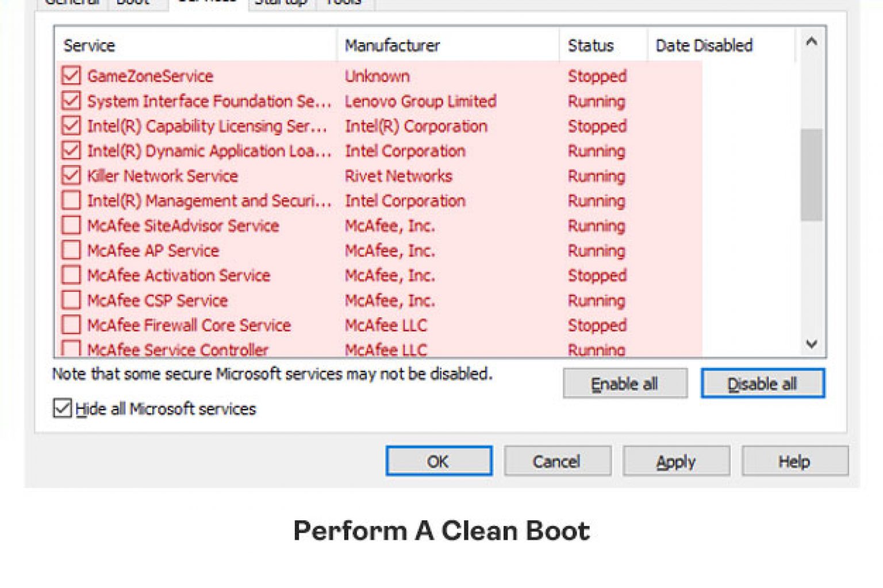Uncheck System Interface Foundation service checkbox

pos(71,101)
